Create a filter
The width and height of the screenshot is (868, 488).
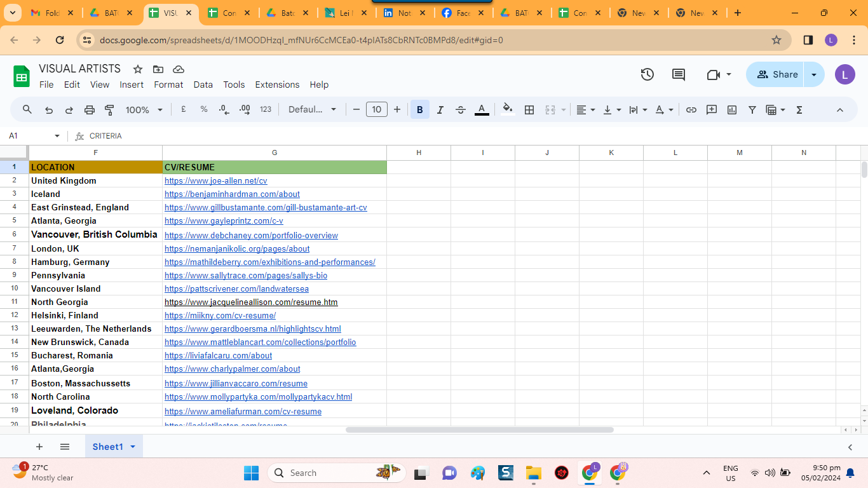(x=752, y=110)
